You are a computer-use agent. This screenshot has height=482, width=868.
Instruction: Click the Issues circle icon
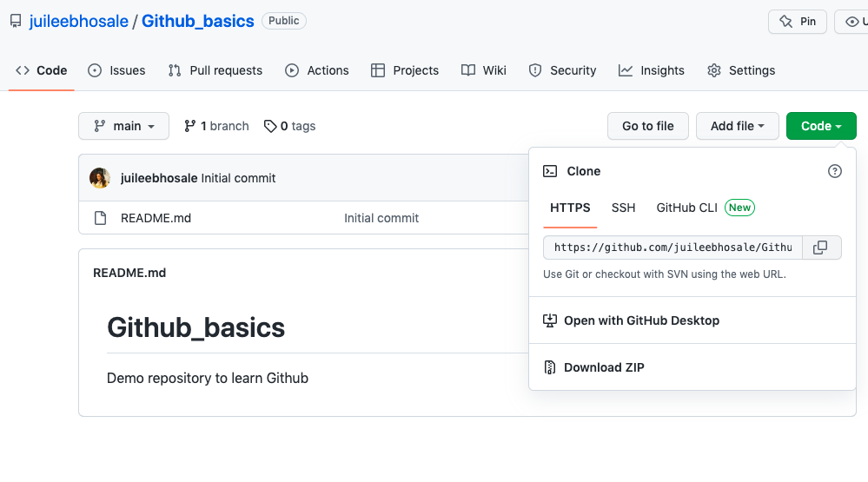95,71
